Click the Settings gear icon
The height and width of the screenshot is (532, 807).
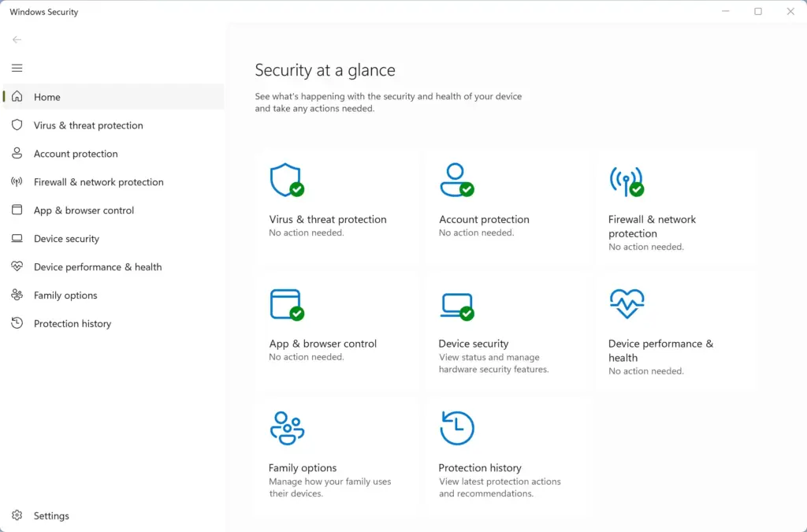tap(17, 515)
